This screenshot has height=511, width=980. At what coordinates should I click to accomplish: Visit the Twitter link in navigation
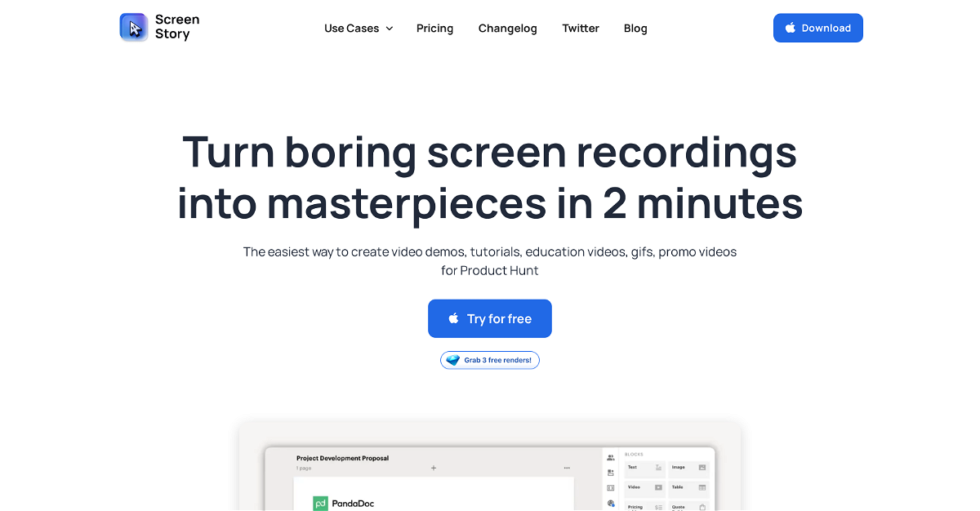coord(581,28)
